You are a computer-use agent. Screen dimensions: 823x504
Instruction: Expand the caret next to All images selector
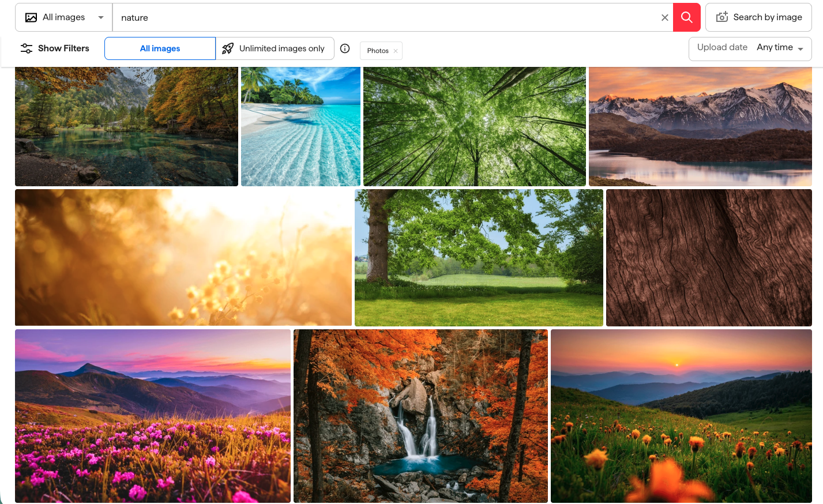click(102, 17)
